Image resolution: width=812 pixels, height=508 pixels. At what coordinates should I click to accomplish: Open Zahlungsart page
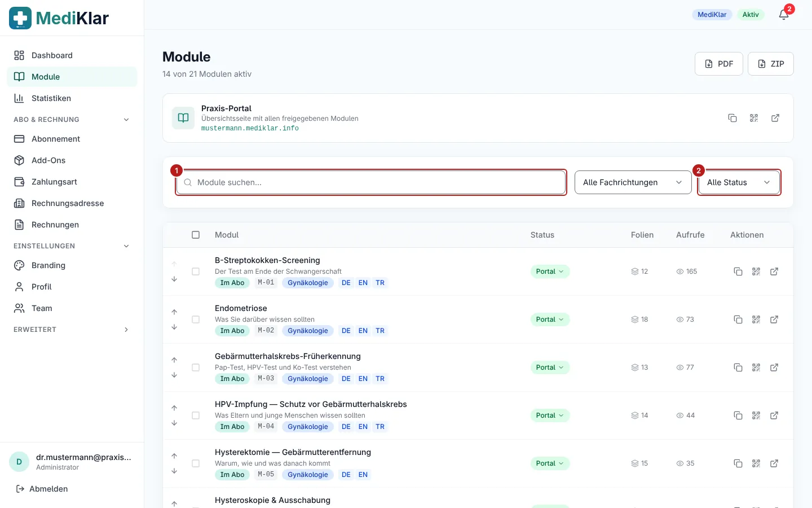[x=72, y=182]
